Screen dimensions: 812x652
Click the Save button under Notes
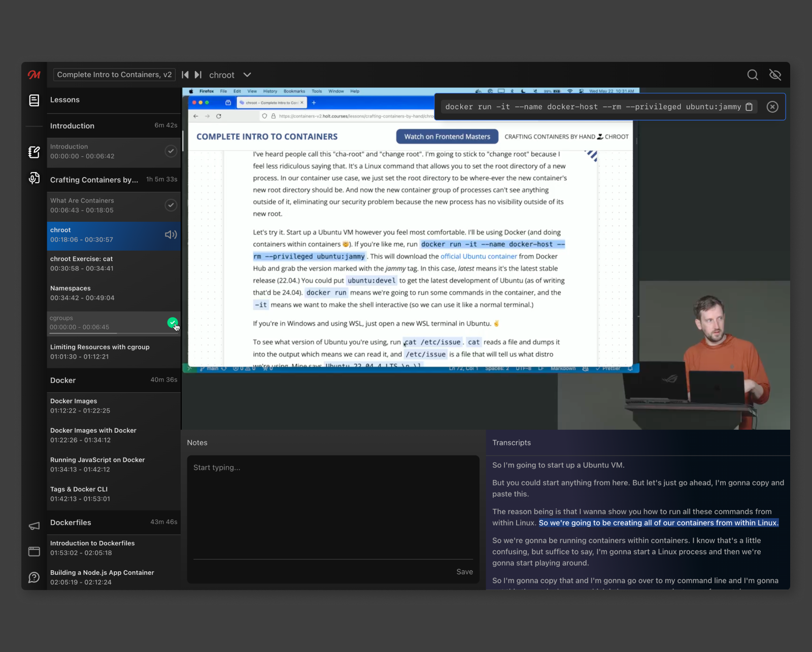tap(464, 572)
